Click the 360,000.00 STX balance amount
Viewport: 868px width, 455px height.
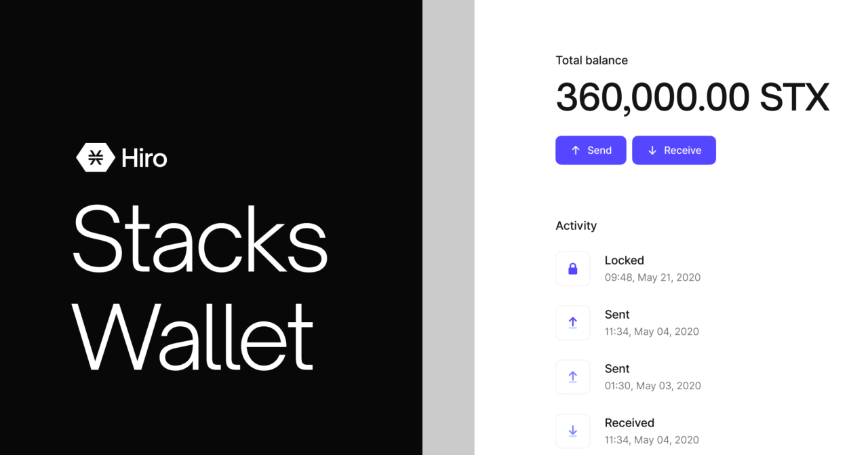pyautogui.click(x=692, y=97)
